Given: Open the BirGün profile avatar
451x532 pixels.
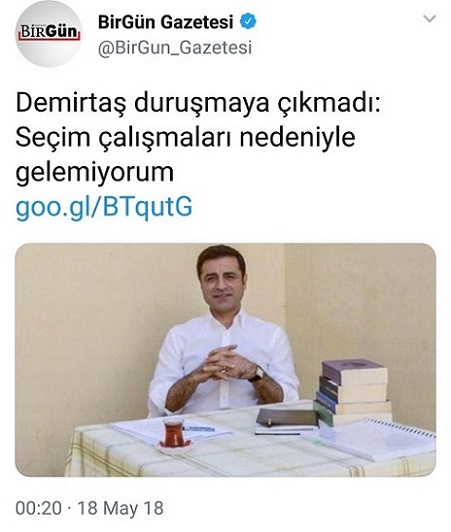Looking at the screenshot, I should tap(49, 34).
